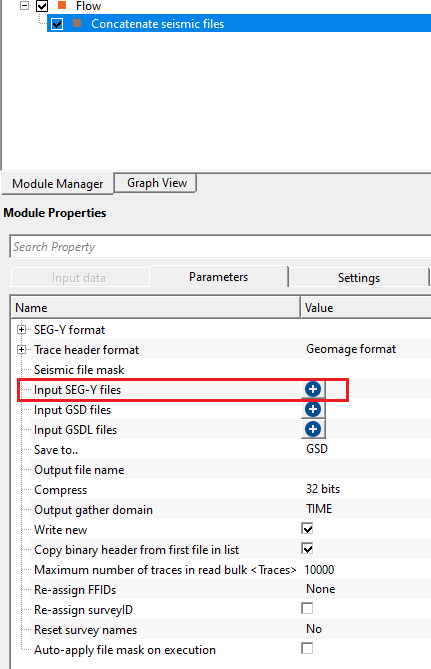Open the Graph View tab
This screenshot has height=669, width=431.
click(157, 183)
